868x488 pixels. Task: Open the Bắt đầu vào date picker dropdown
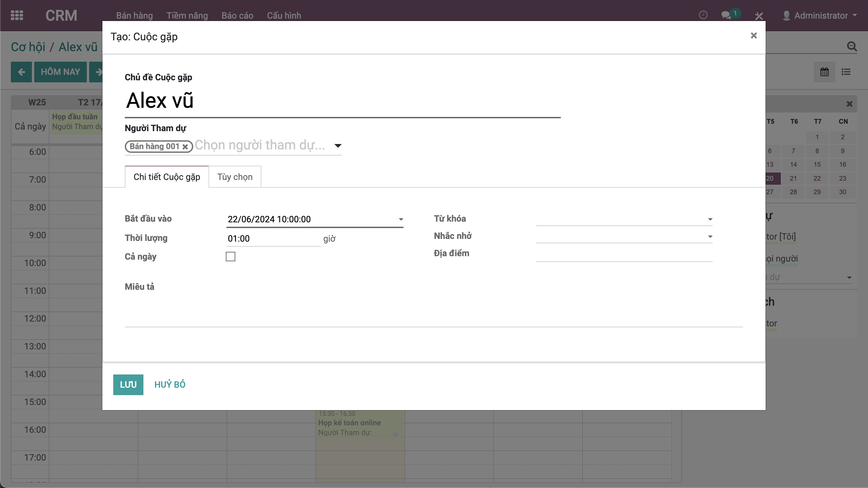point(401,219)
